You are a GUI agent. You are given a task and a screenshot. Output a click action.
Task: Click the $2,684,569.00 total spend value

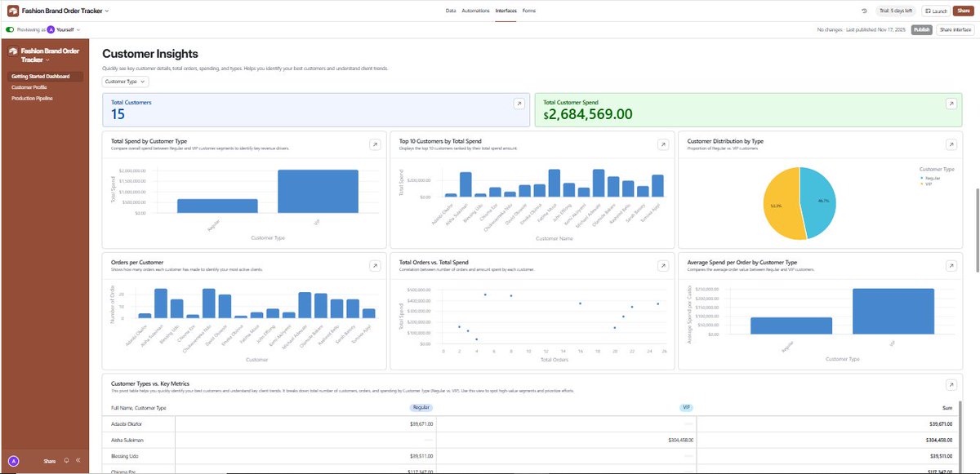(x=587, y=114)
